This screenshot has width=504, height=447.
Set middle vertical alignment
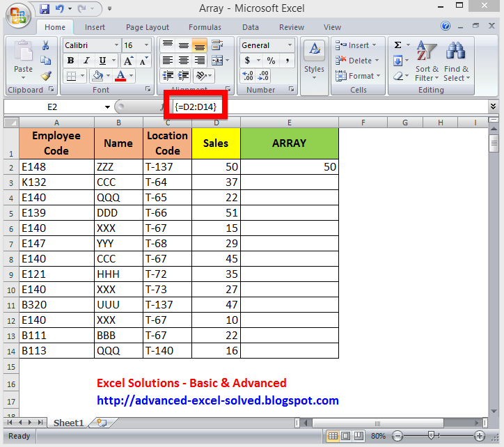click(x=184, y=45)
